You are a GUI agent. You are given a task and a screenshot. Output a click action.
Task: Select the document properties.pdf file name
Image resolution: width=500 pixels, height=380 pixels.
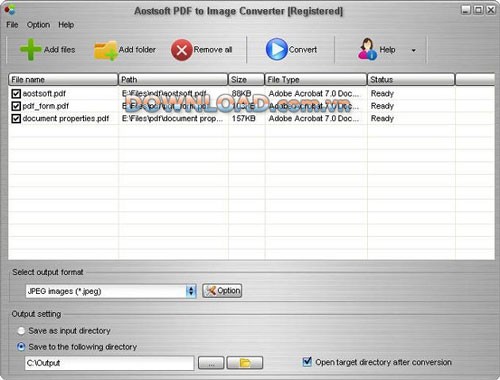(66, 118)
